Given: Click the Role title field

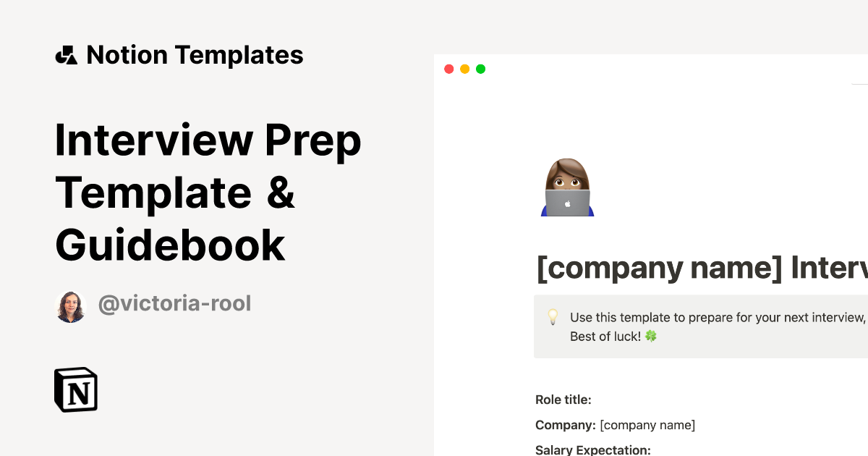Looking at the screenshot, I should click(563, 399).
